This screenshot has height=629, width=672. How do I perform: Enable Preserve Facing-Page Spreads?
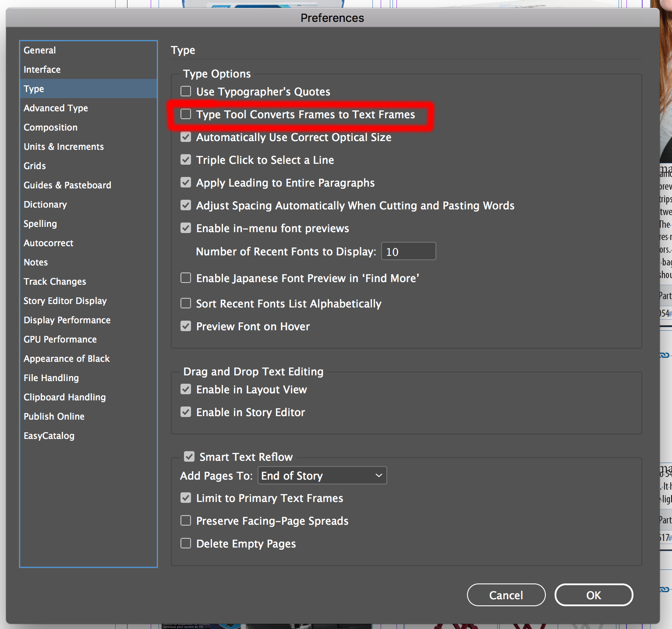(x=185, y=520)
